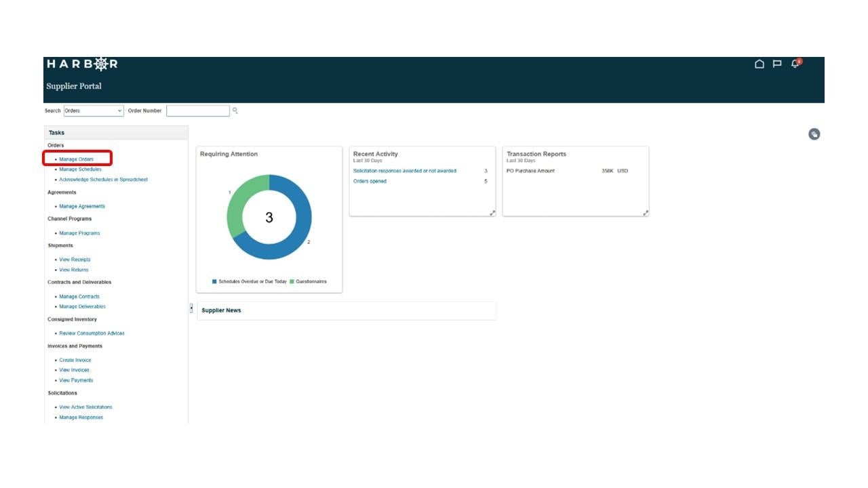Click the Order Number input field
Viewport: 868px width, 488px height.
pos(198,110)
